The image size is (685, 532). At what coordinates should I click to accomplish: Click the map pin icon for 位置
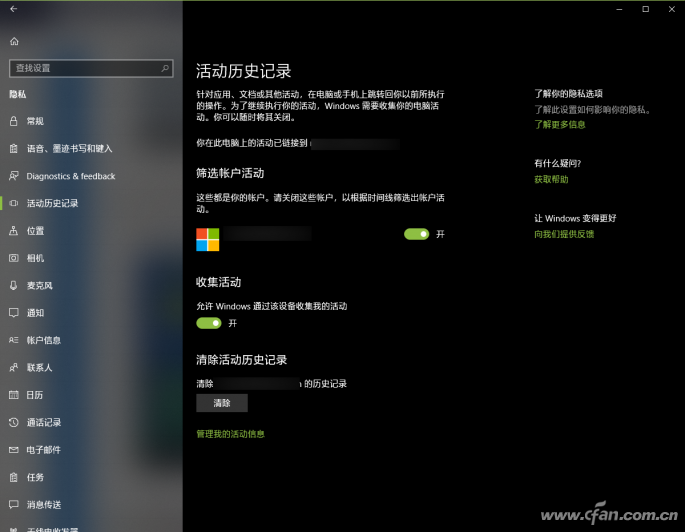pos(14,231)
